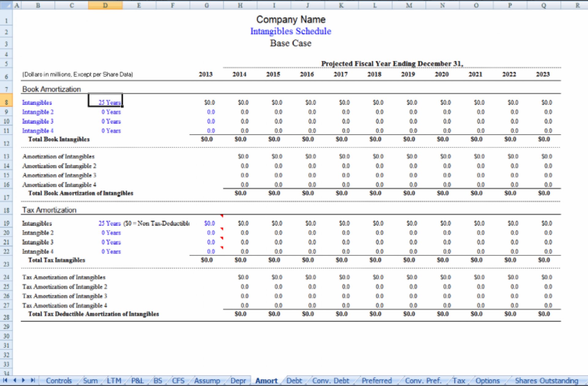This screenshot has height=386, width=588.
Task: Go to the first sheet using the navigation arrow
Action: click(5, 380)
